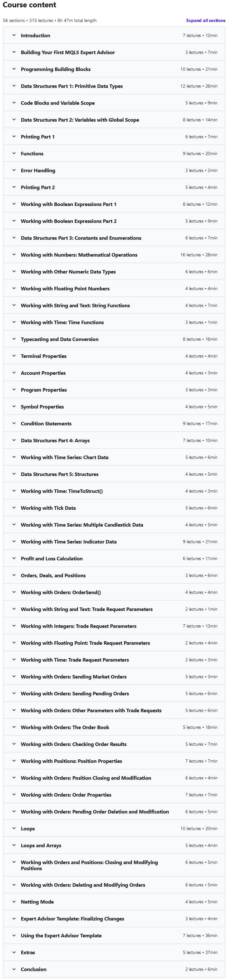Viewport: 228px width, 980px height.
Task: Open Building Your First MQL5 Expert Advisor
Action: click(68, 53)
